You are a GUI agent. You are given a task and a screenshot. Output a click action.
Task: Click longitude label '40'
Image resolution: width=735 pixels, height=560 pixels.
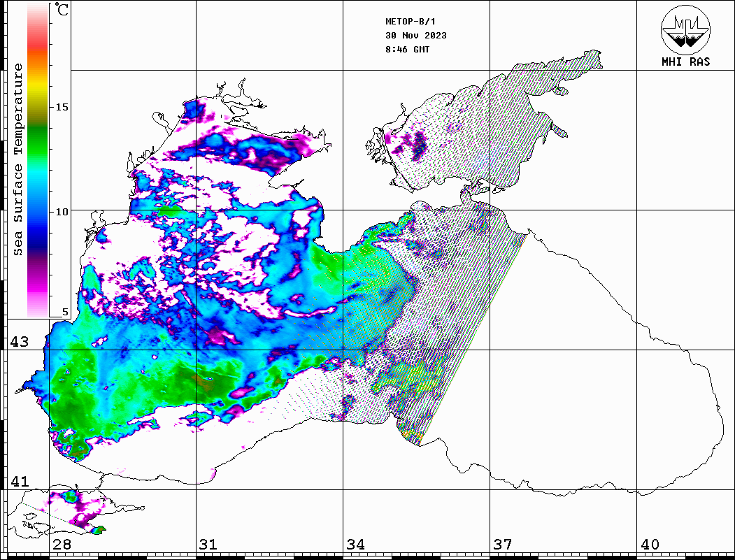[x=650, y=544]
